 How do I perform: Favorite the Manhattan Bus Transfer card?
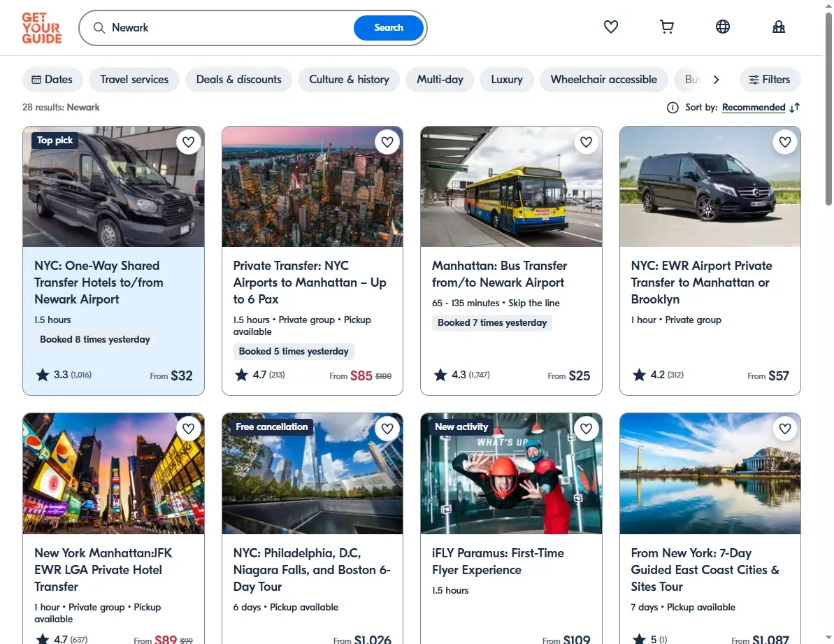coord(586,142)
